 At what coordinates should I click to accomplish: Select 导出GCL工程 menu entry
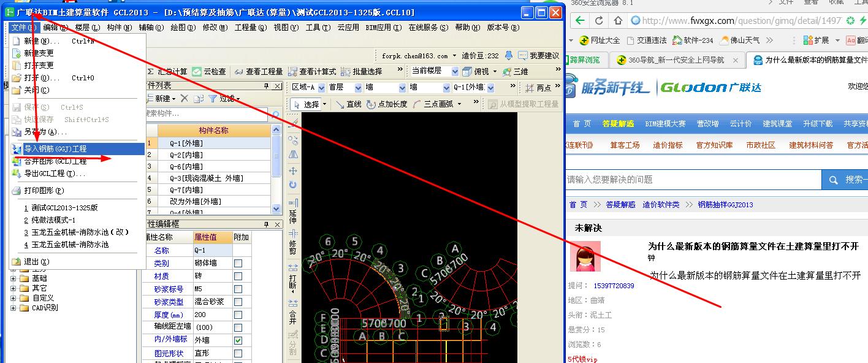[x=77, y=174]
